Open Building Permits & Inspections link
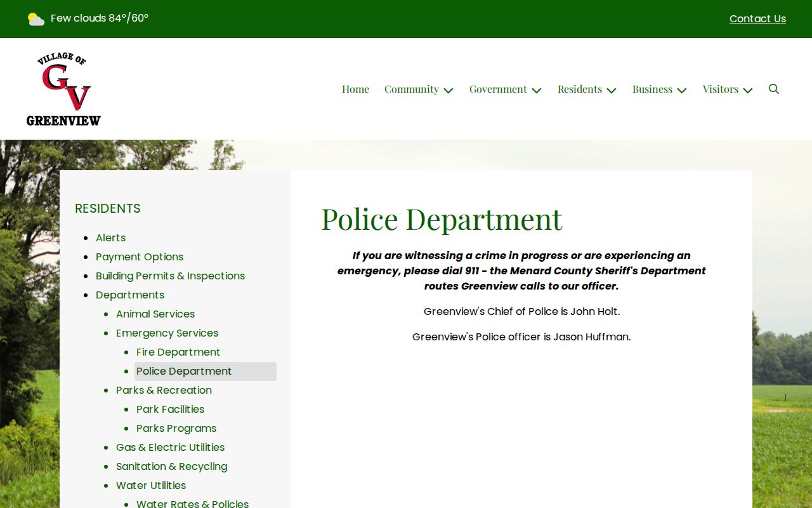This screenshot has width=812, height=508. coord(170,276)
